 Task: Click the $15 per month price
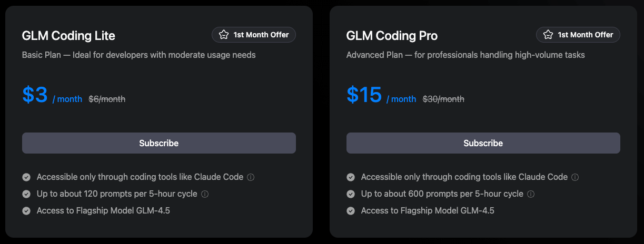point(364,95)
